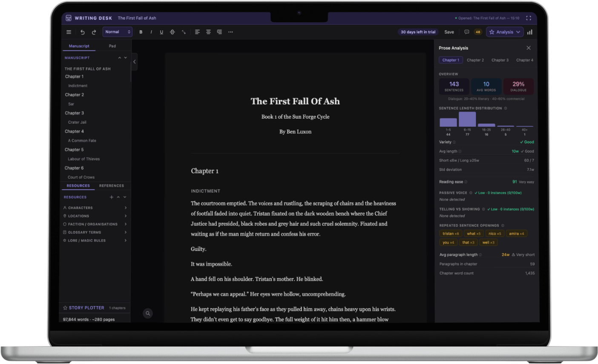
Task: Expand the Faction / Organisations section
Action: point(95,224)
